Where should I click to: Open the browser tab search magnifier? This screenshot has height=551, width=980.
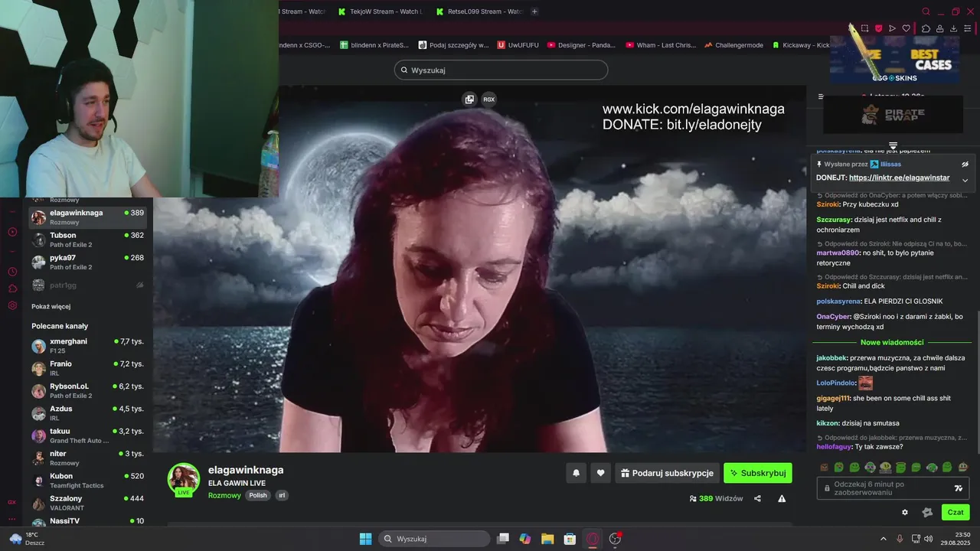(x=926, y=11)
